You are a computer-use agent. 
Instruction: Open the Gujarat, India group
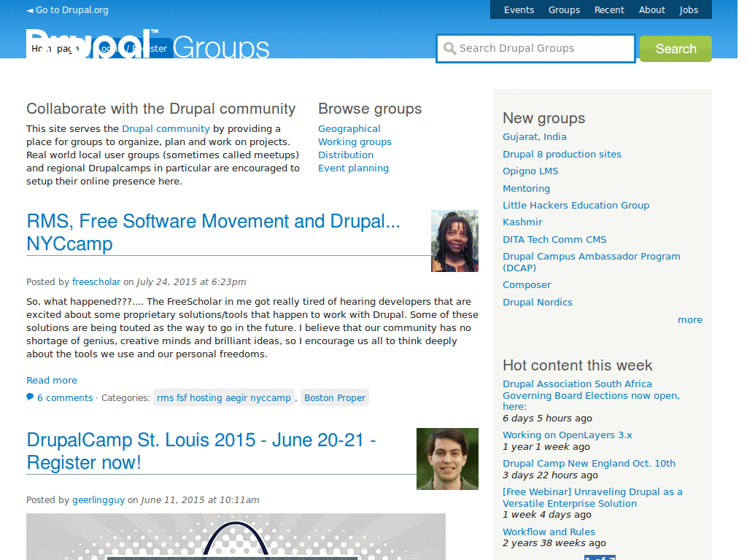535,136
